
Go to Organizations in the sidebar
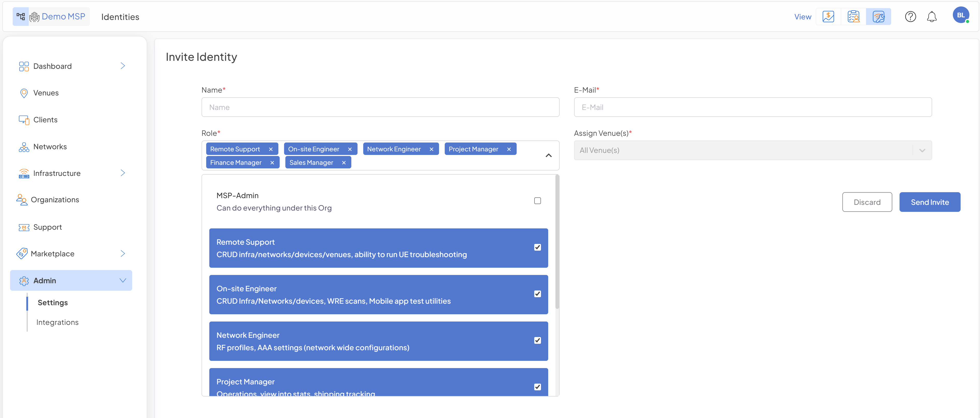(55, 200)
